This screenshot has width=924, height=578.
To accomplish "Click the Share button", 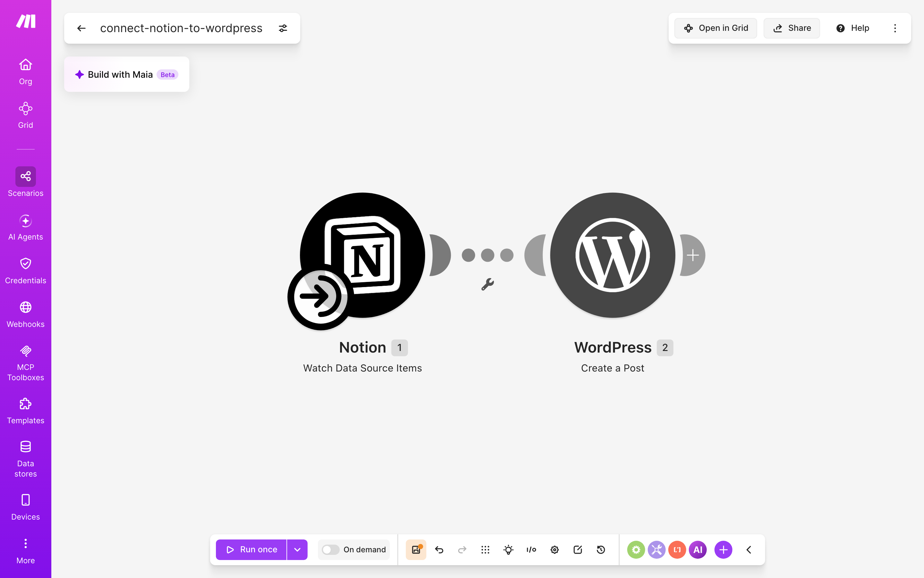I will click(791, 28).
